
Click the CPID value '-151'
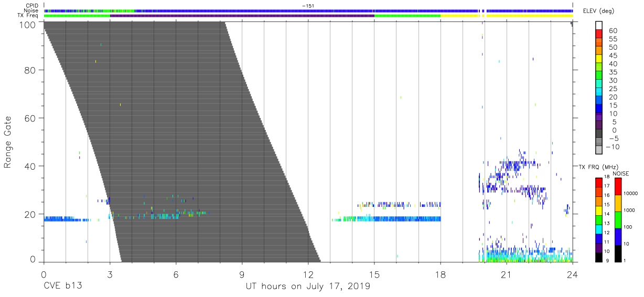[308, 6]
